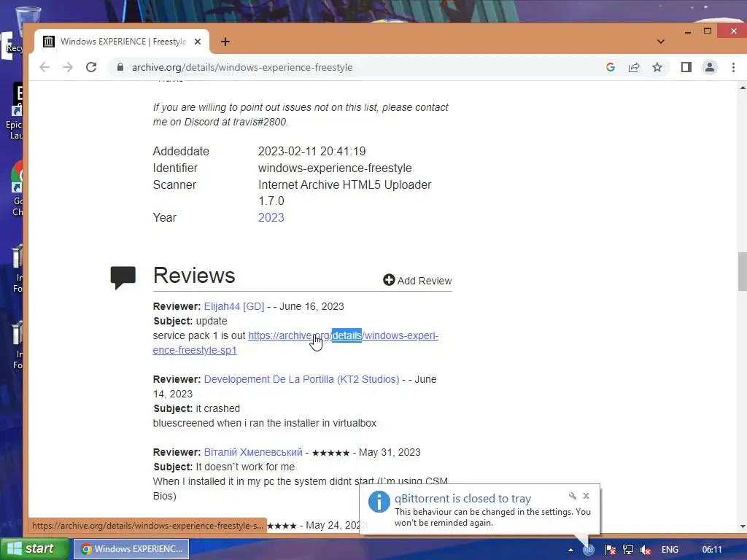The height and width of the screenshot is (560, 747).
Task: Open the network tray icon
Action: [x=628, y=550]
